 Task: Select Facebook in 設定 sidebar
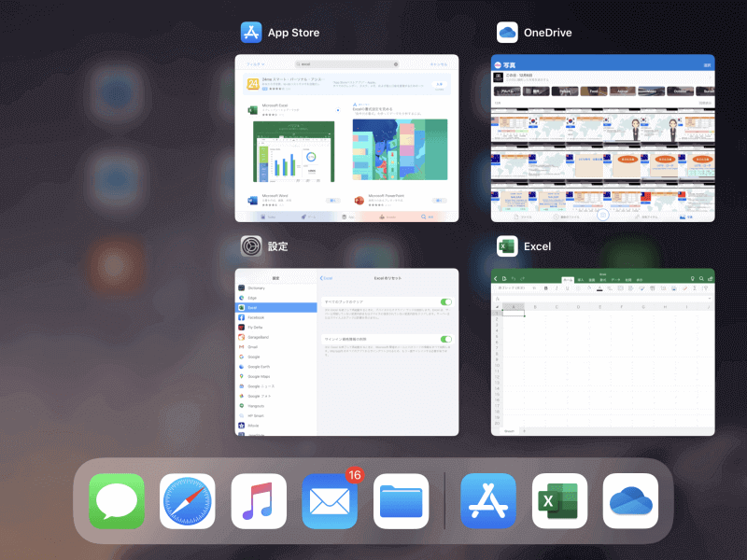point(276,317)
